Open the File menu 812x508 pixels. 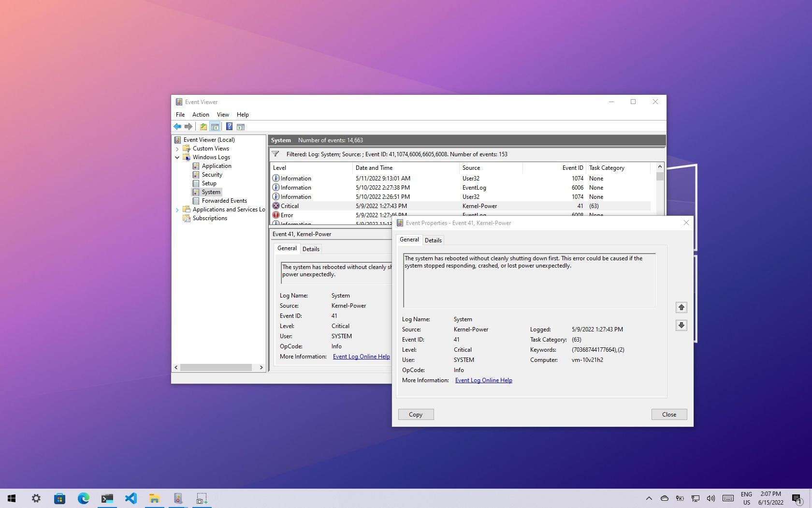180,115
